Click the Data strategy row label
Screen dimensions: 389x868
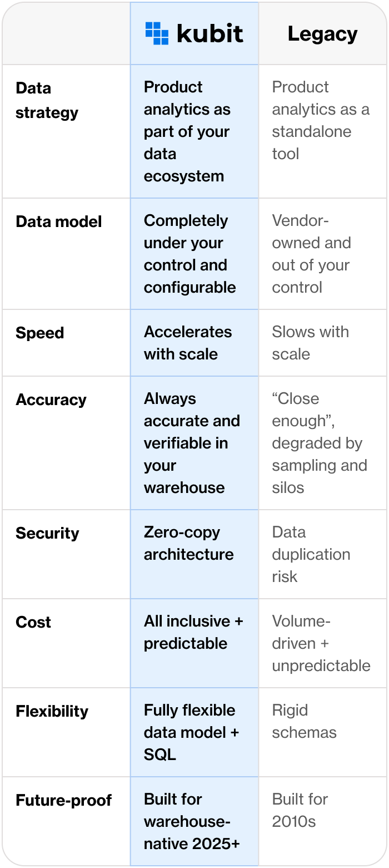tap(47, 100)
